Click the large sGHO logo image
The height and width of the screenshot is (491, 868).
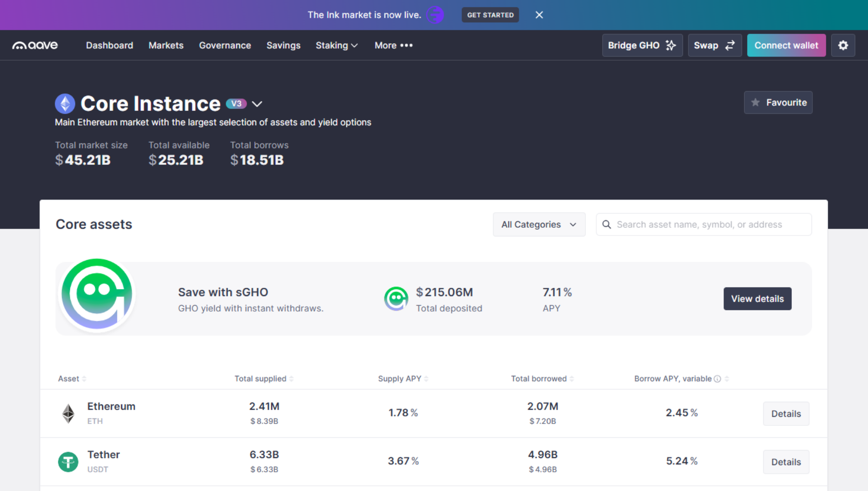coord(97,294)
